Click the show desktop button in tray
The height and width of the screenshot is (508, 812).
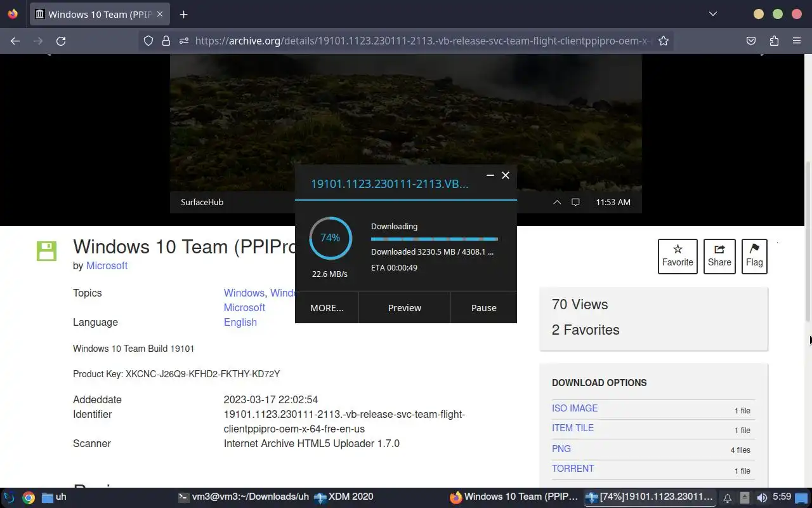click(x=802, y=498)
